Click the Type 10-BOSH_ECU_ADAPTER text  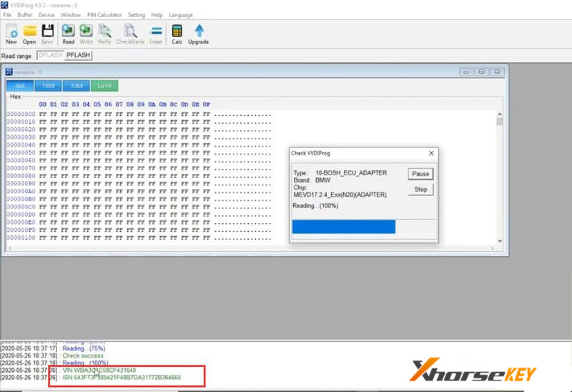click(340, 173)
